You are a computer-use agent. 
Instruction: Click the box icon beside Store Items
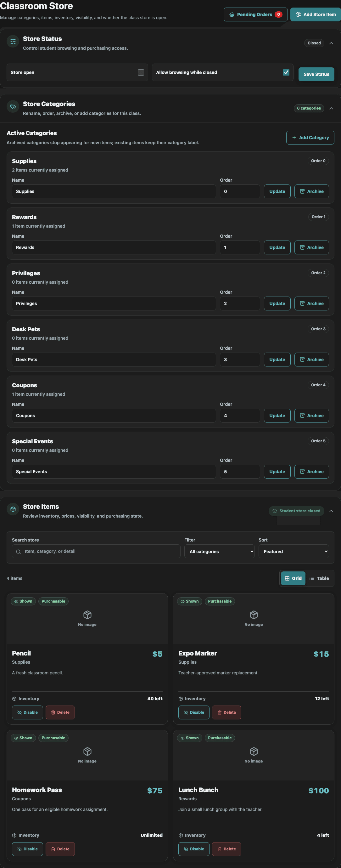click(x=13, y=509)
